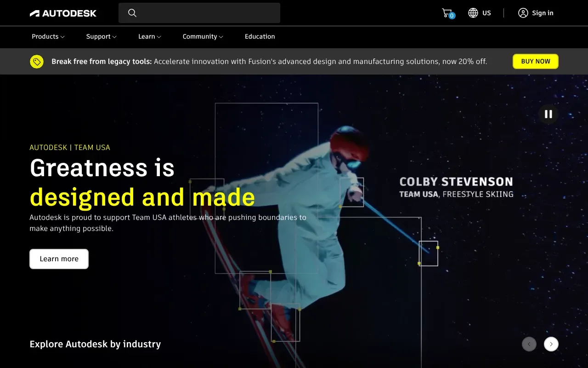Screen dimensions: 588x368
Task: Expand the Learn dropdown
Action: pyautogui.click(x=149, y=37)
